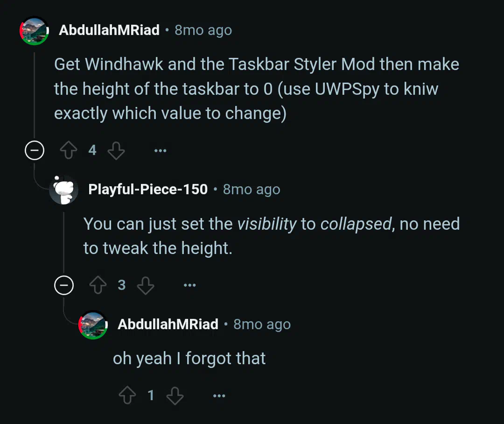Open more options on the Windhawk comment
The width and height of the screenshot is (504, 424).
tap(160, 150)
